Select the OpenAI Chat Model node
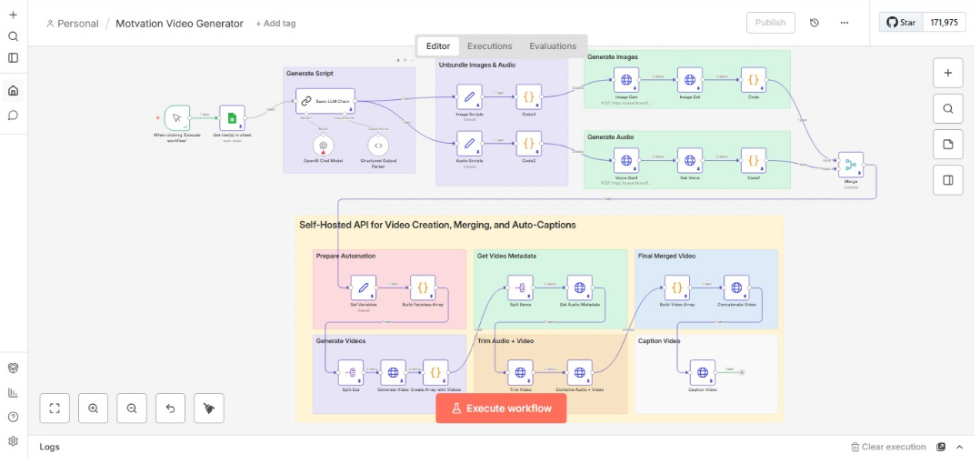 click(322, 146)
